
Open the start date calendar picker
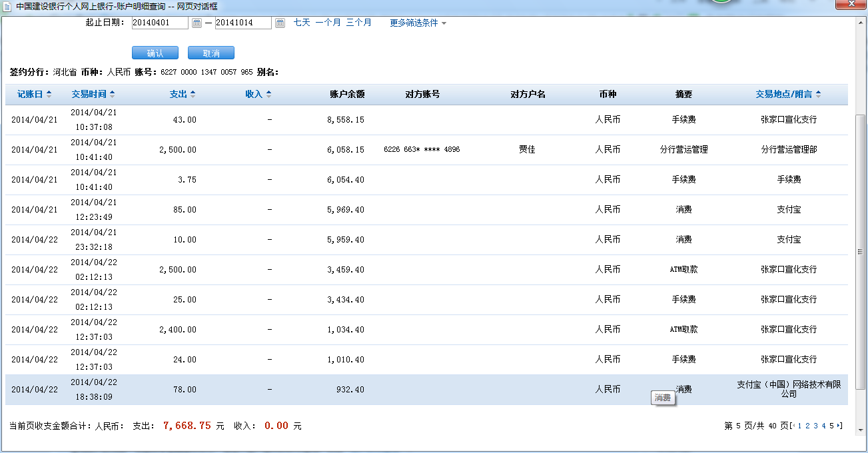coord(197,23)
